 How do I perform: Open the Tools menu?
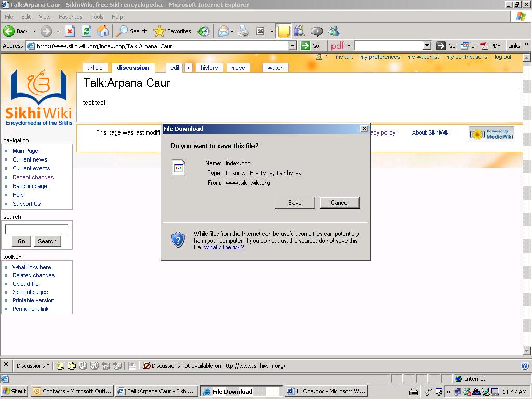97,17
